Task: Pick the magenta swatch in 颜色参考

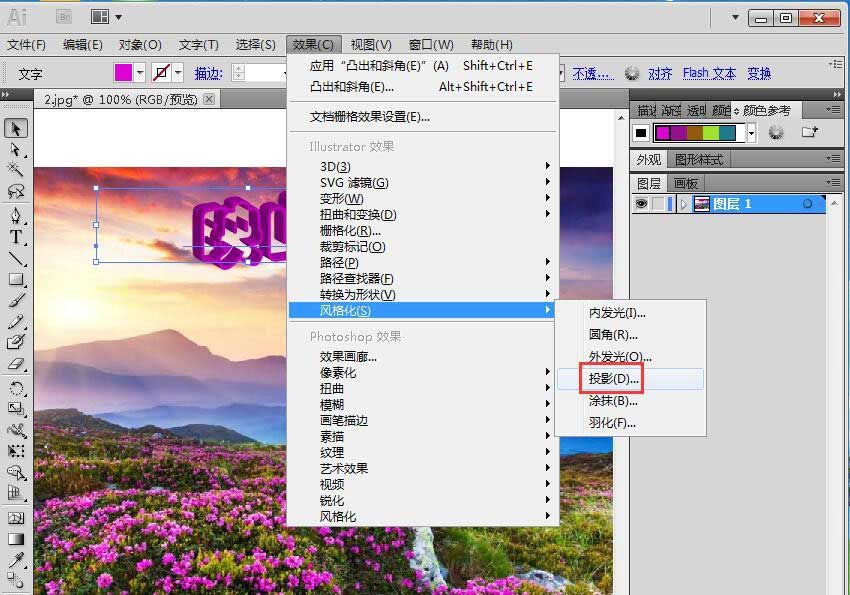Action: [662, 133]
